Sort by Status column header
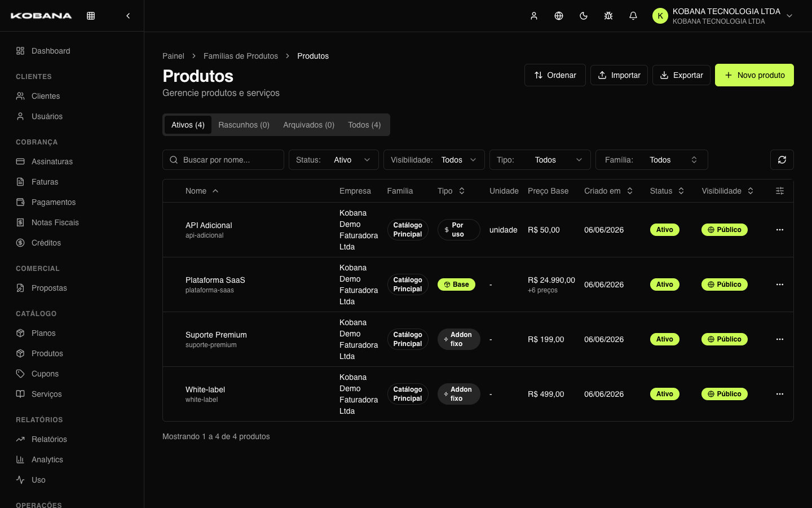The image size is (812, 508). pos(667,191)
